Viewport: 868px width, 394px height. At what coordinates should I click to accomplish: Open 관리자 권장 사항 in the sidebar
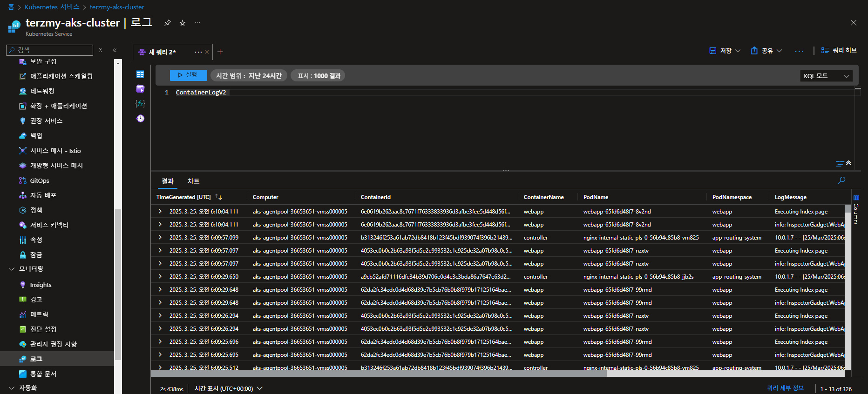pos(53,344)
